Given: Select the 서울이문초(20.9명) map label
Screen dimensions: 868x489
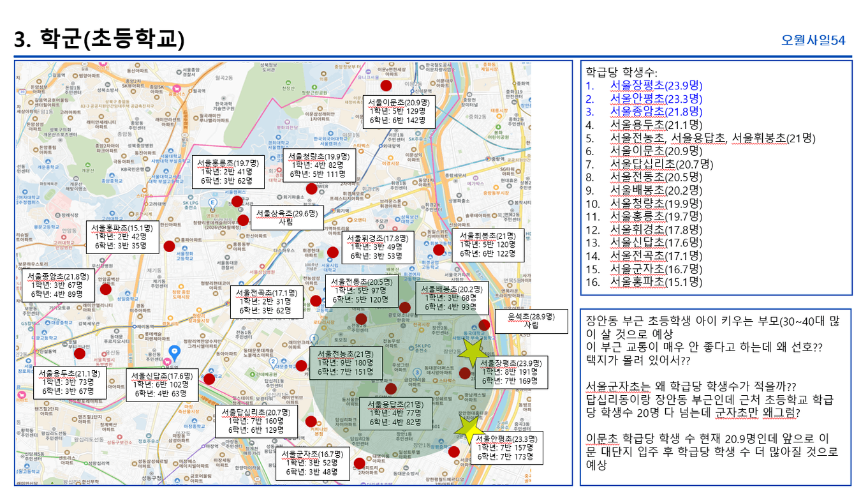Looking at the screenshot, I should click(x=399, y=111).
